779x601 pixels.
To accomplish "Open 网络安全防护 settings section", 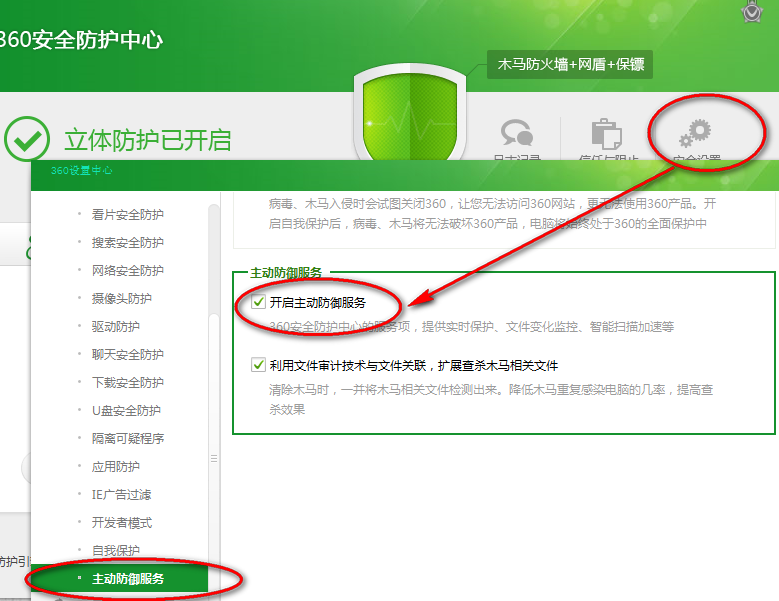I will 127,270.
